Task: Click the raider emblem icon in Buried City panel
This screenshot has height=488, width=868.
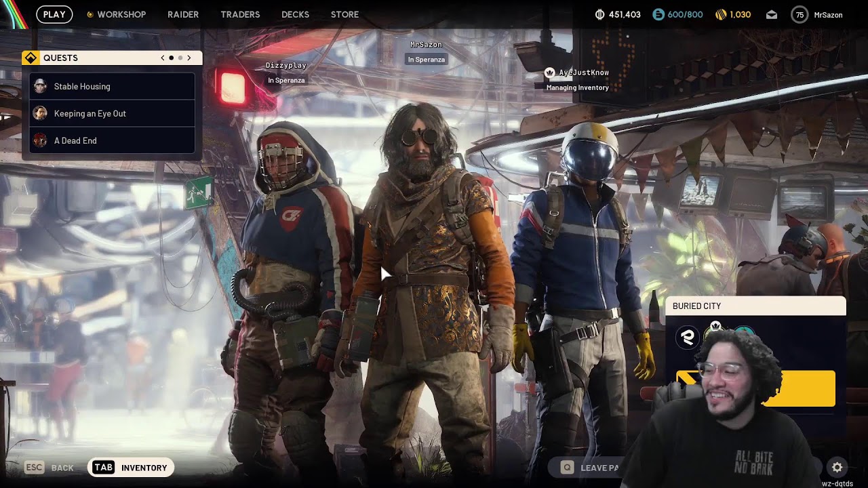Action: tap(688, 338)
